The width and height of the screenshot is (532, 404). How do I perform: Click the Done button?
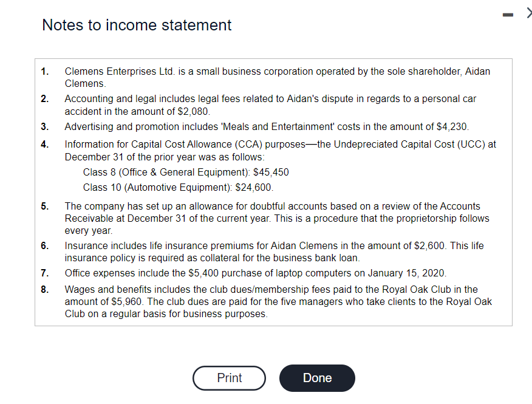click(x=317, y=378)
